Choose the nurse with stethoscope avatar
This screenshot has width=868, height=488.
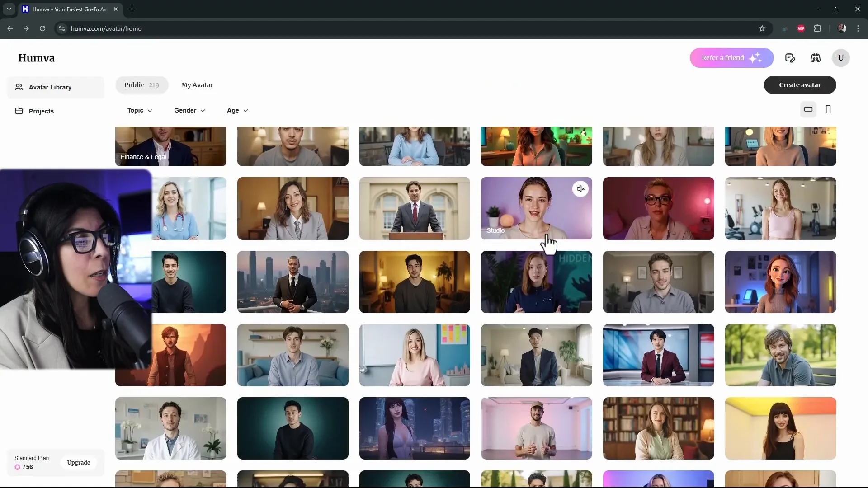click(189, 208)
